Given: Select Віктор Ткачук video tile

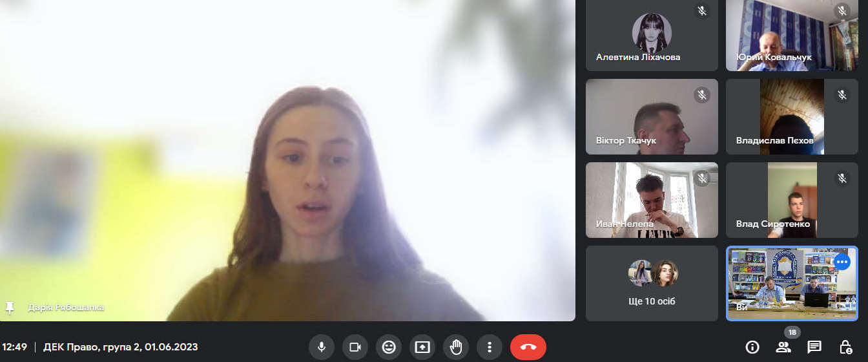Looking at the screenshot, I should tap(652, 116).
